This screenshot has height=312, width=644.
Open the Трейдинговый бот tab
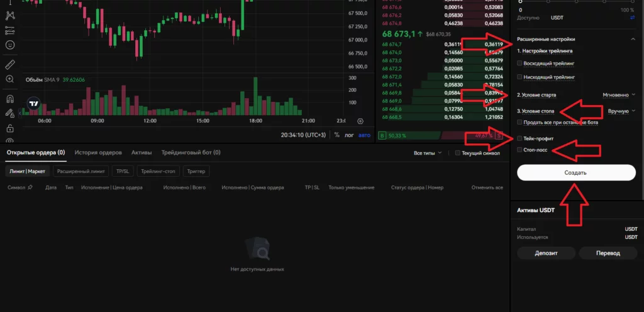191,152
